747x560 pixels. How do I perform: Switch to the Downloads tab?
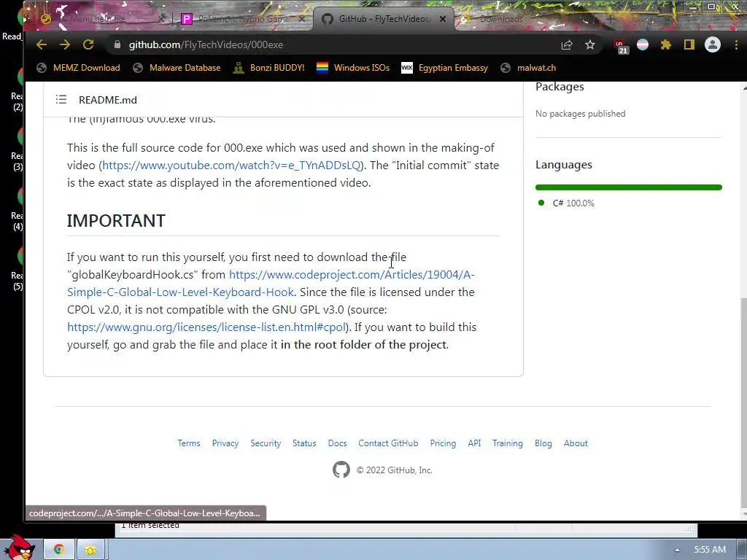coord(500,19)
